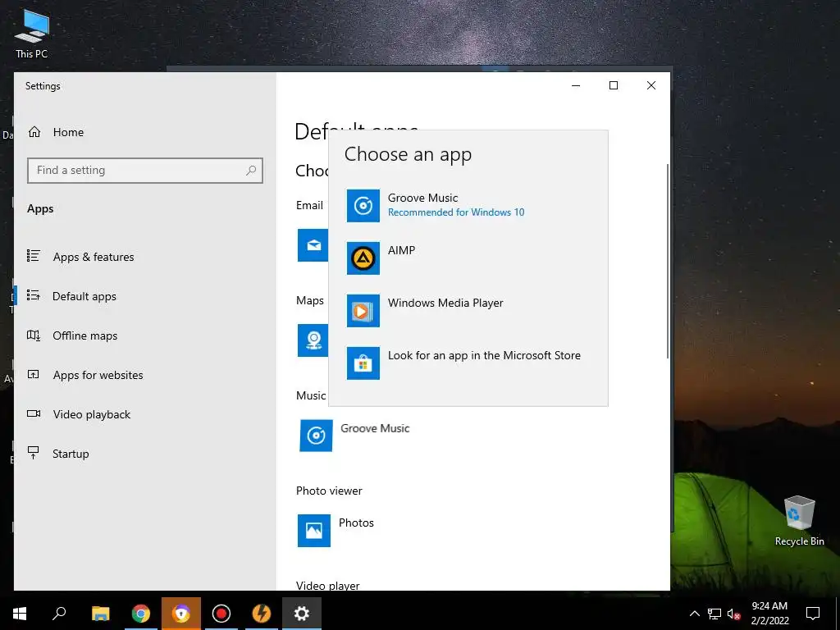Look for an app in the Microsoft Store
Image resolution: width=840 pixels, height=630 pixels.
(x=468, y=363)
